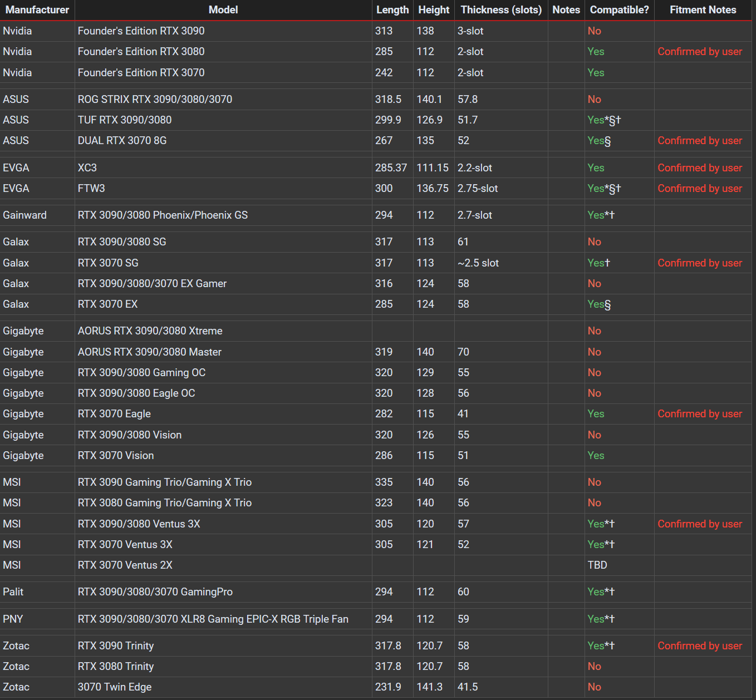
Task: Select the RTX 3070 Ventus 2X cell
Action: [x=223, y=565]
